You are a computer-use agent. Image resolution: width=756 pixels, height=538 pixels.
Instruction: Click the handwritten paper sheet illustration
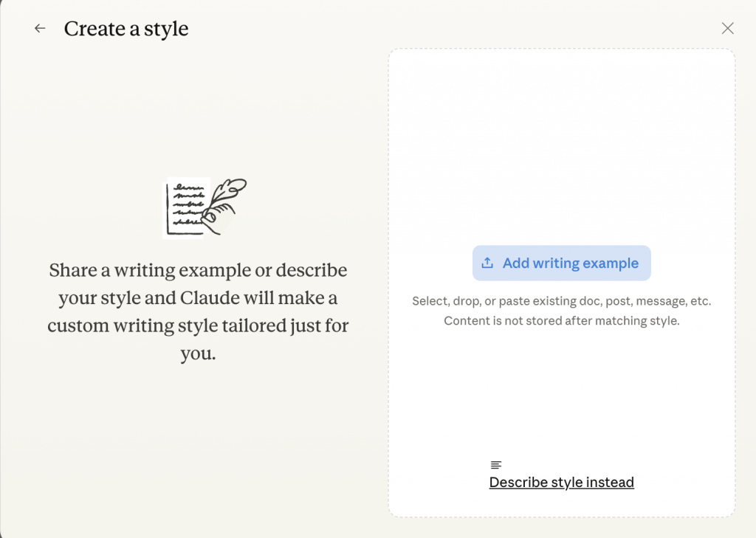click(x=183, y=207)
